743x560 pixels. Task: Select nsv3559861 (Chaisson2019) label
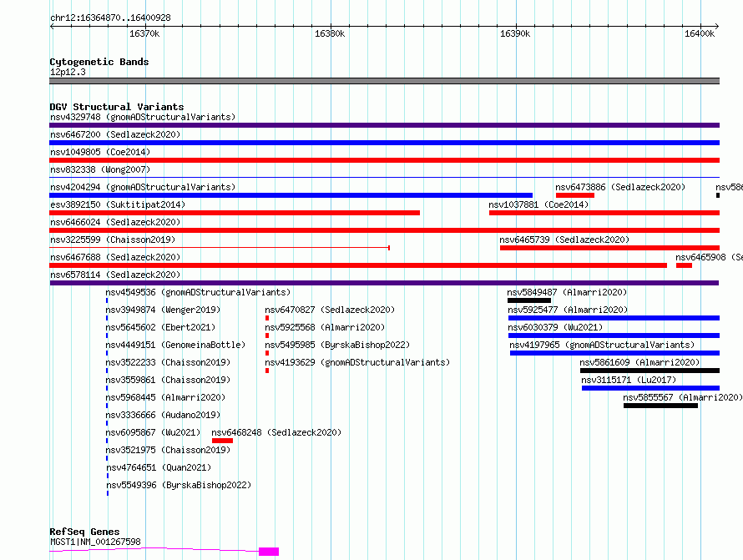168,380
